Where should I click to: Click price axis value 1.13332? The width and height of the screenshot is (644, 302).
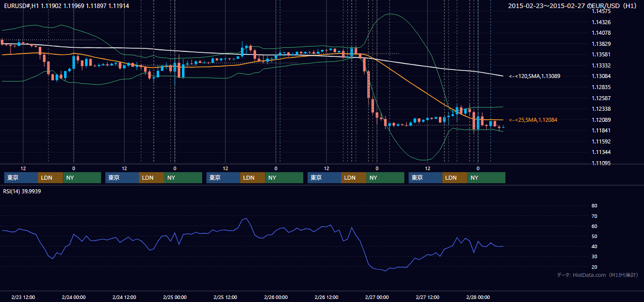click(x=601, y=65)
